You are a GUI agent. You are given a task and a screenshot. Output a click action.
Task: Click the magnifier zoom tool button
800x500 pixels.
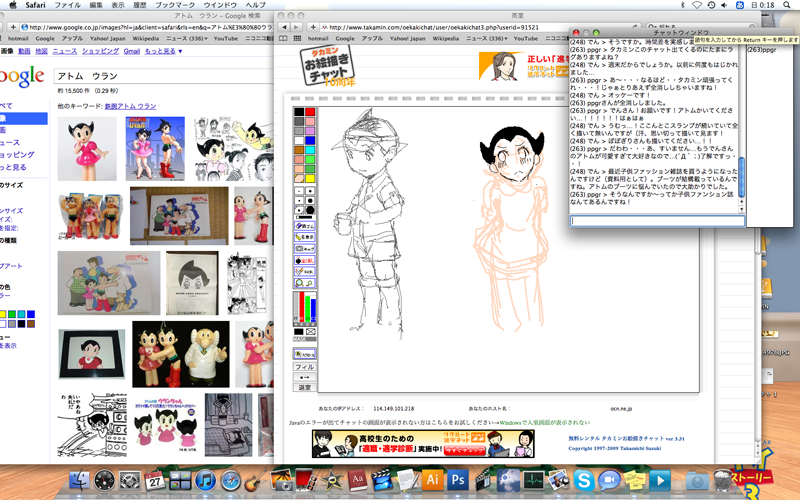coord(305,283)
